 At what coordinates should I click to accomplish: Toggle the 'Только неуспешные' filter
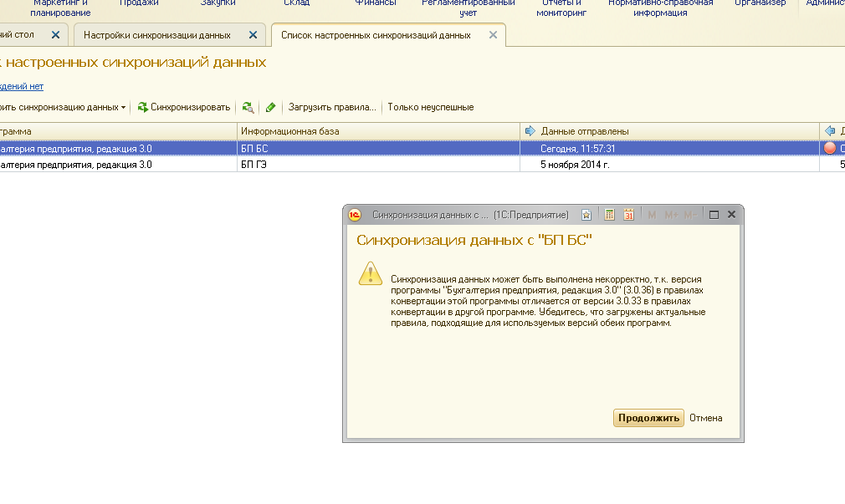click(x=430, y=107)
